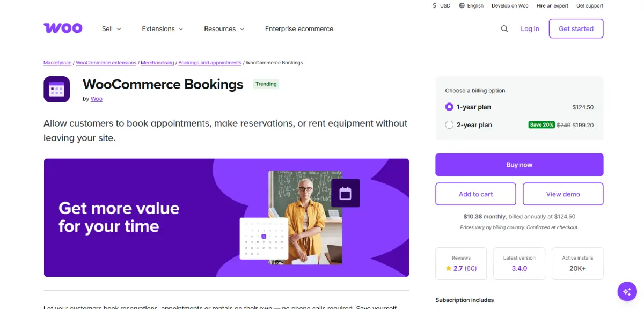Viewport: 644px width, 309px height.
Task: Expand the Extensions dropdown menu
Action: [x=163, y=29]
